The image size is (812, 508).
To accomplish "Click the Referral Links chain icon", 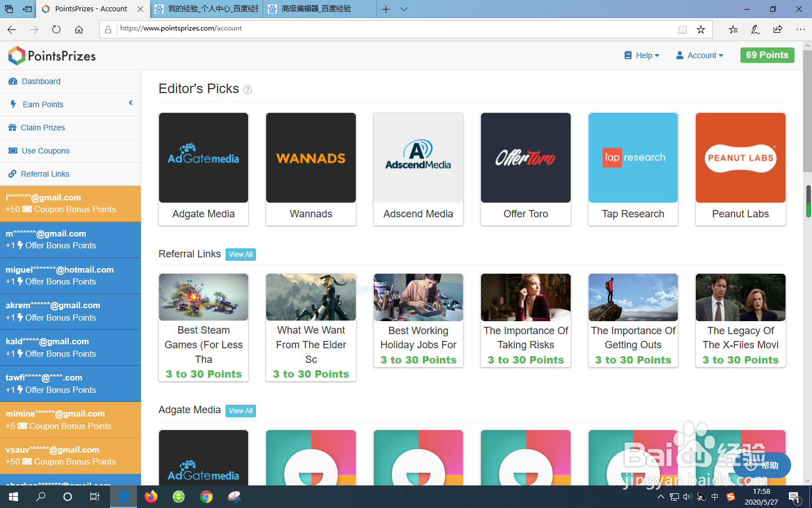I will tap(12, 174).
